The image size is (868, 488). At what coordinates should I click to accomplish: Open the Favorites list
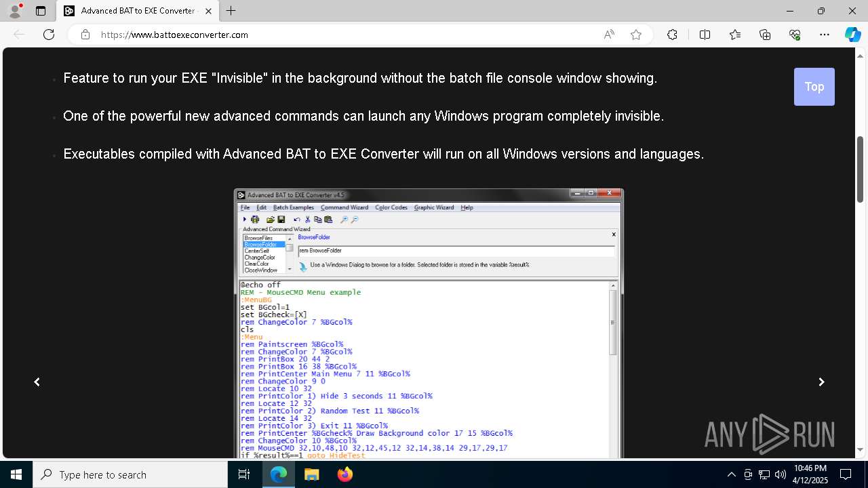(735, 35)
